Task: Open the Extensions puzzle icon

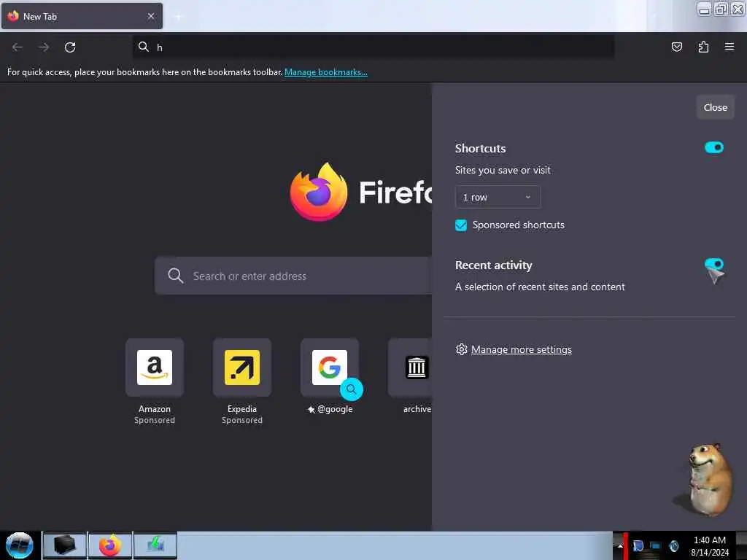Action: click(703, 47)
